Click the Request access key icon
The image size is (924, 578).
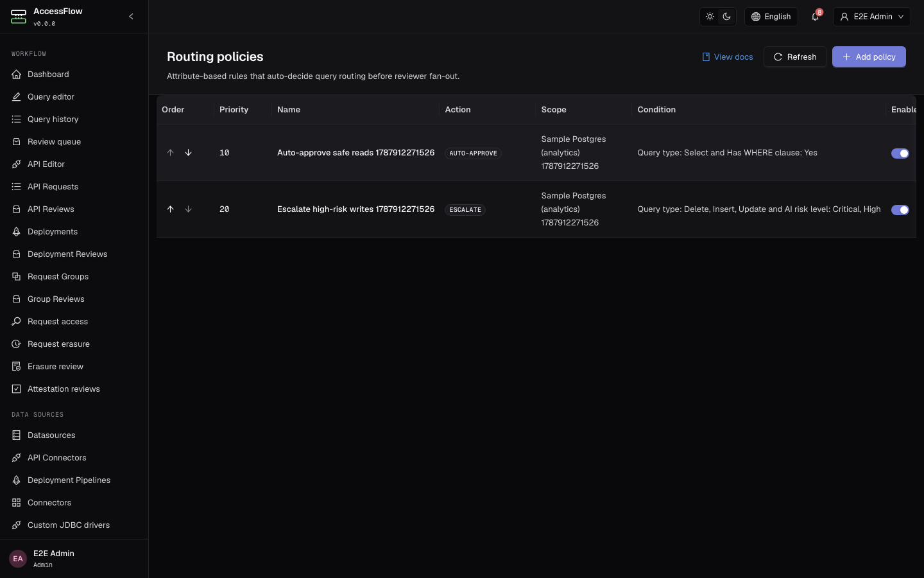(17, 322)
